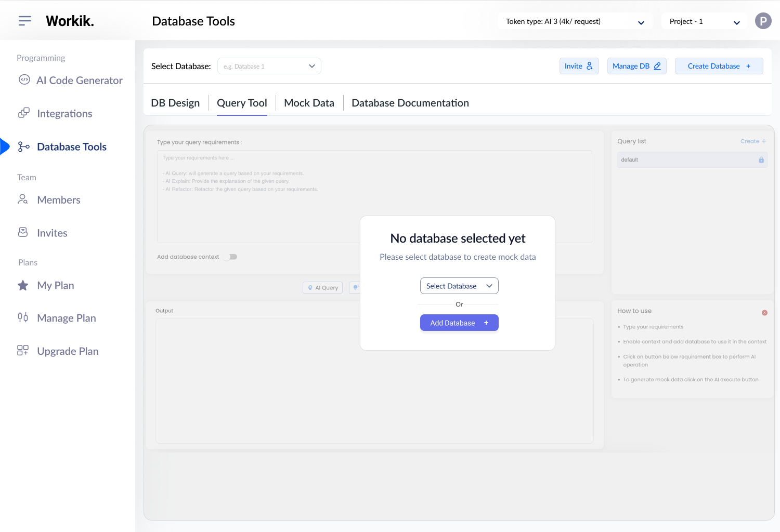Click the profile avatar P
The width and height of the screenshot is (780, 532).
(763, 21)
